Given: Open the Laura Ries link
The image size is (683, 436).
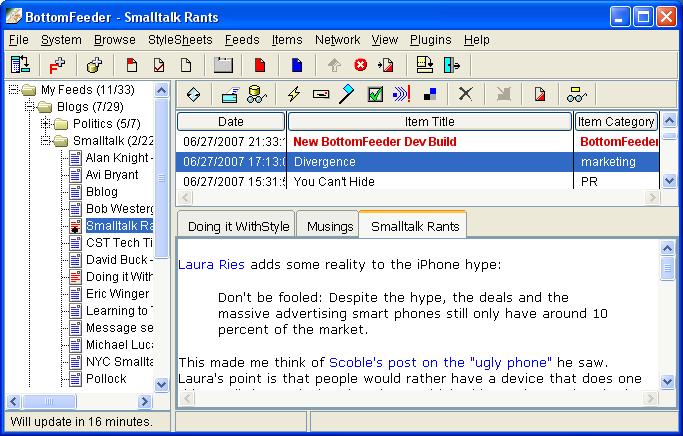Looking at the screenshot, I should [x=211, y=264].
